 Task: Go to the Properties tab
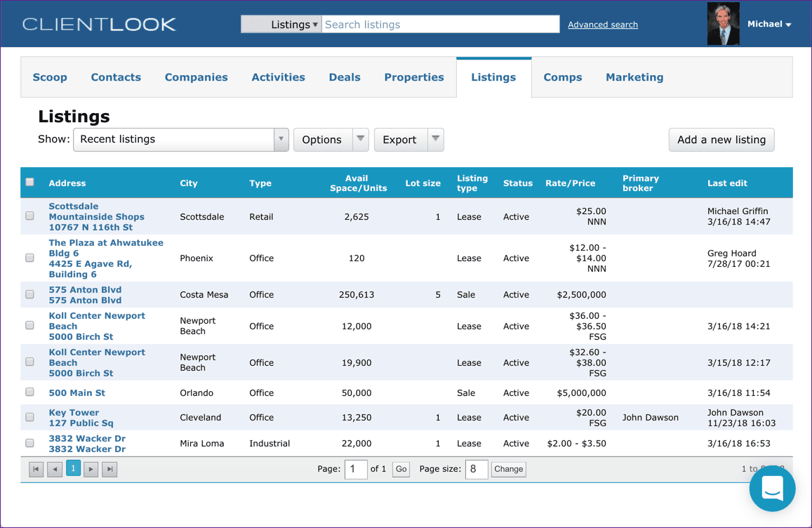(414, 77)
